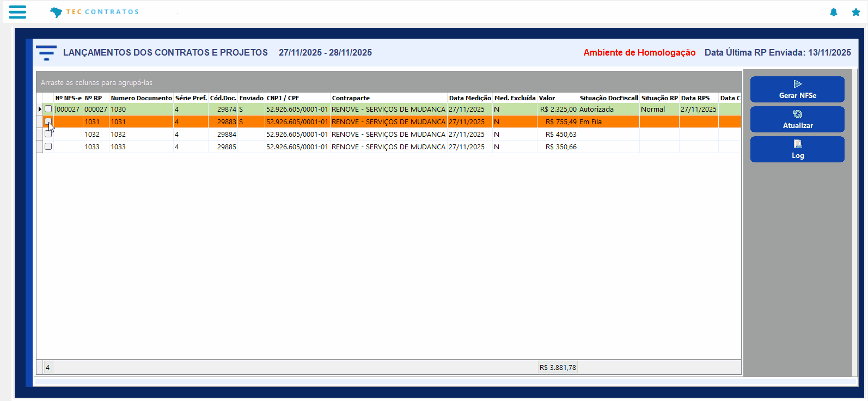Sort by the Data RPS column header

coord(699,98)
